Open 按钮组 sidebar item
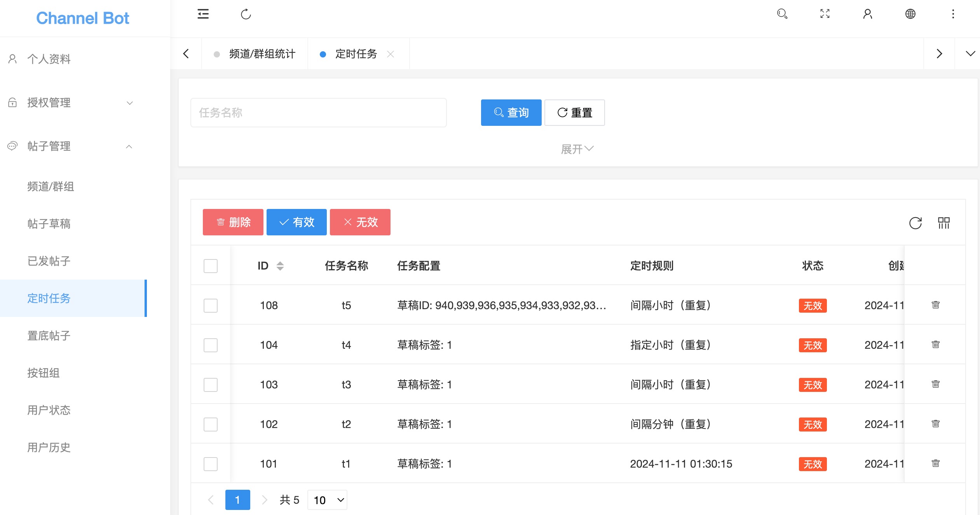980x515 pixels. click(x=73, y=373)
